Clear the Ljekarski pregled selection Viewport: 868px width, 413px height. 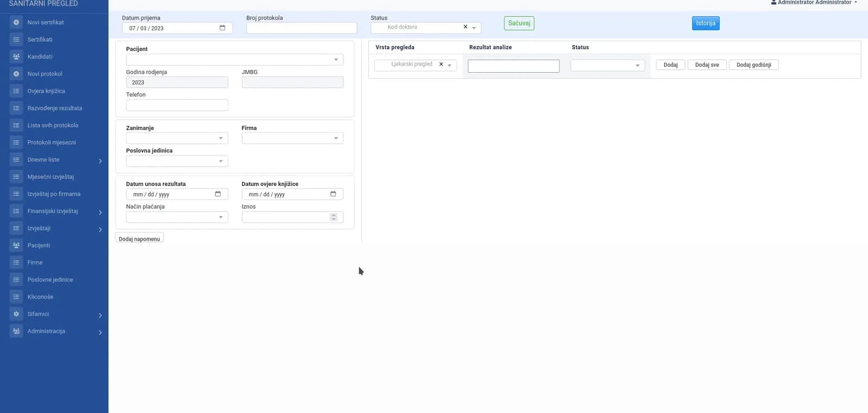coord(441,64)
